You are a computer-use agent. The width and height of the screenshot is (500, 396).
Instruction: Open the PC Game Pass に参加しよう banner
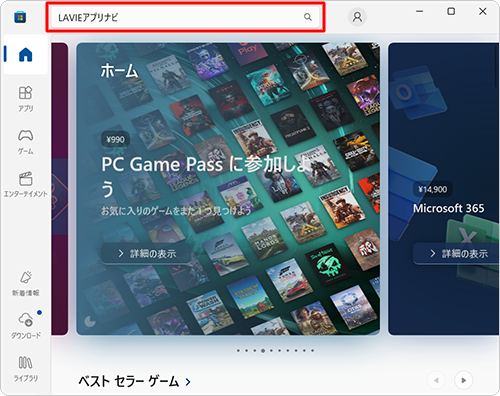click(228, 189)
